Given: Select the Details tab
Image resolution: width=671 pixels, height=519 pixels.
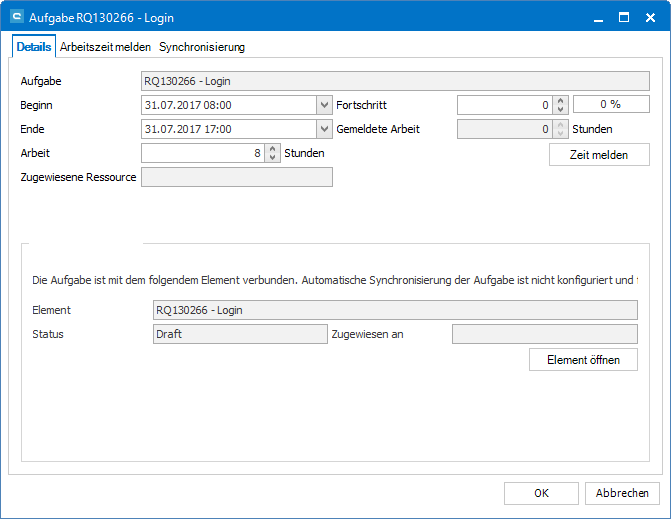Looking at the screenshot, I should tap(34, 47).
